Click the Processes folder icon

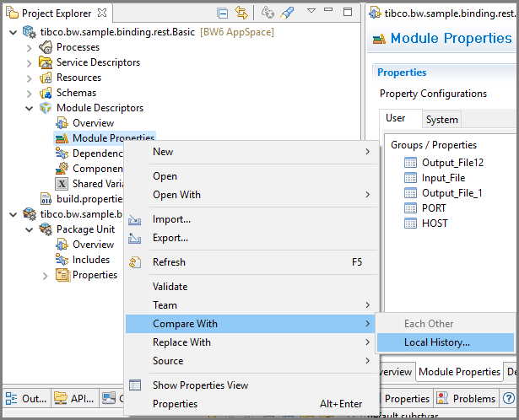pyautogui.click(x=46, y=47)
